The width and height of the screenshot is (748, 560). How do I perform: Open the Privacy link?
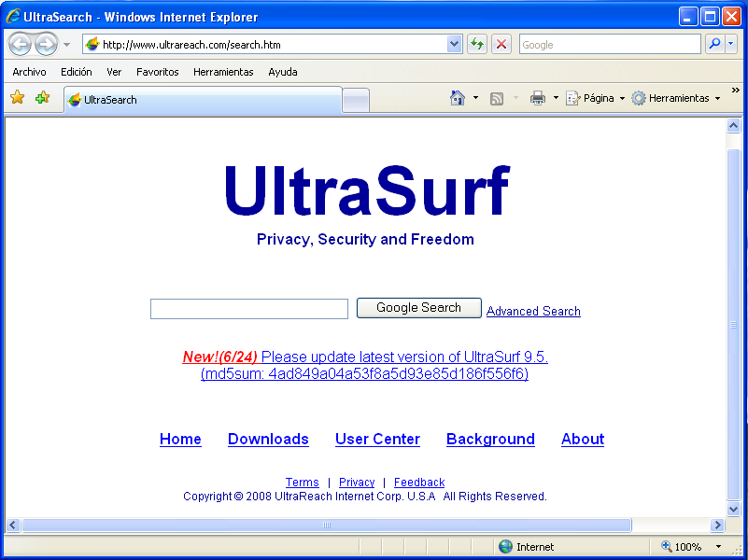357,483
